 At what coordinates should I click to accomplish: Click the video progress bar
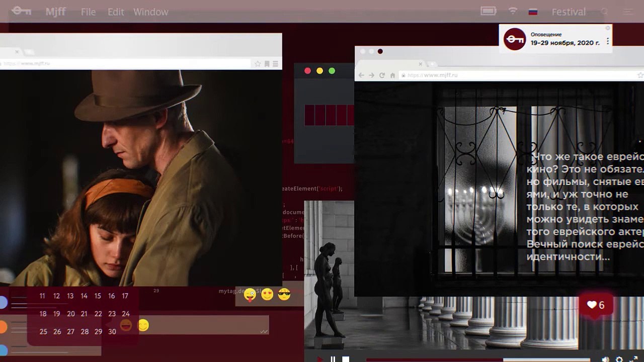[478, 359]
